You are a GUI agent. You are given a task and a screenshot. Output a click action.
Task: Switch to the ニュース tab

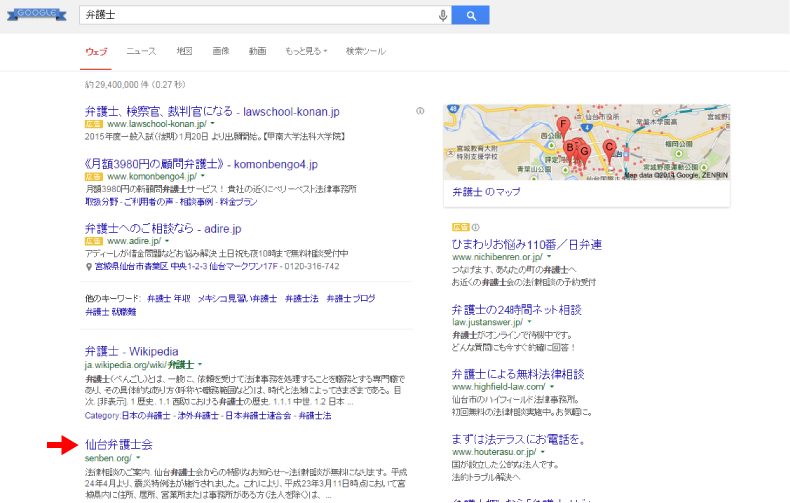(141, 51)
